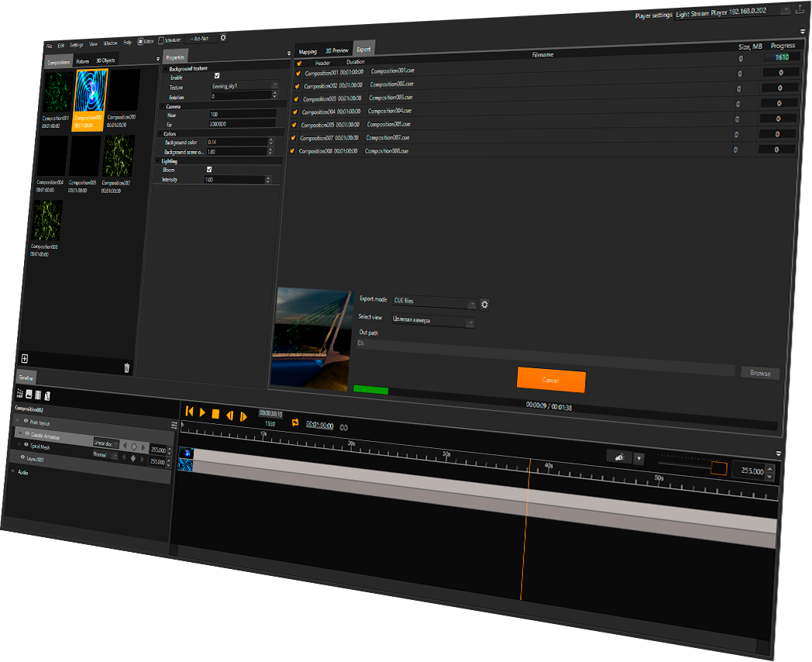
Task: Click the Browse button for out path
Action: click(x=760, y=373)
